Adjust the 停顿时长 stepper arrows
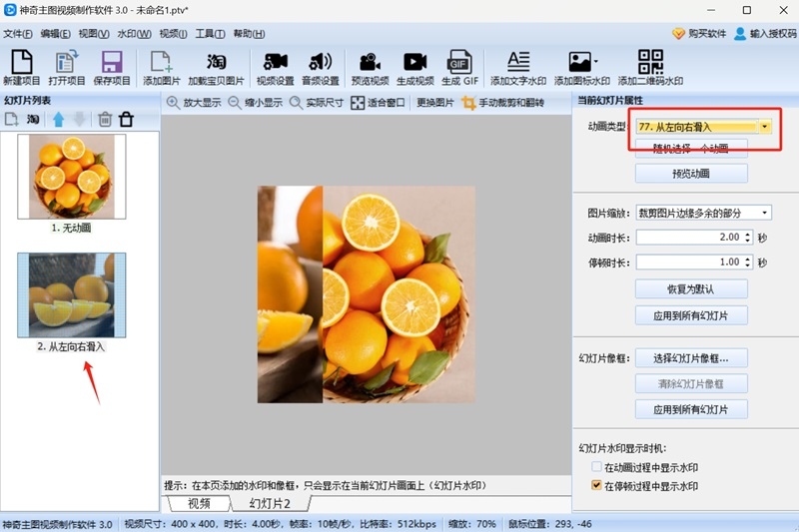This screenshot has width=799, height=532. tap(747, 263)
